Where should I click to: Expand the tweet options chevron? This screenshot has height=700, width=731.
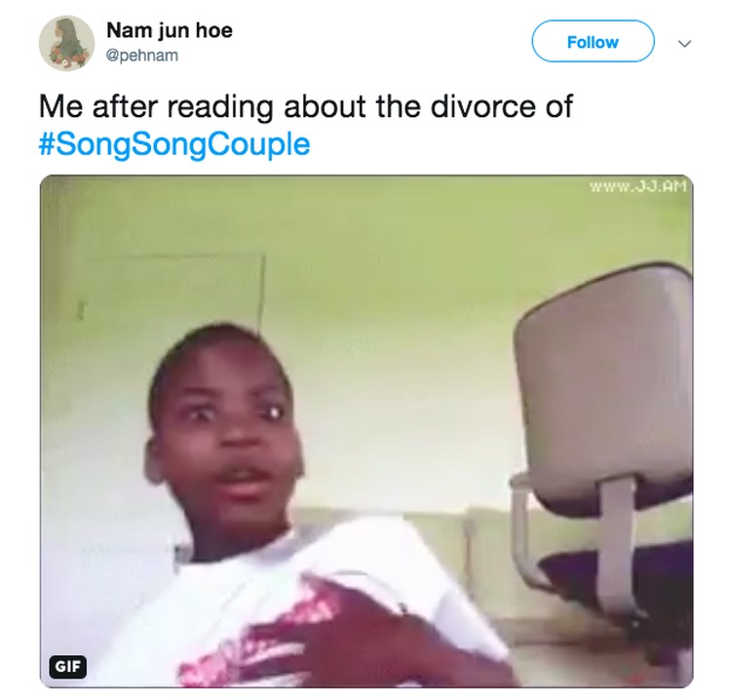684,43
